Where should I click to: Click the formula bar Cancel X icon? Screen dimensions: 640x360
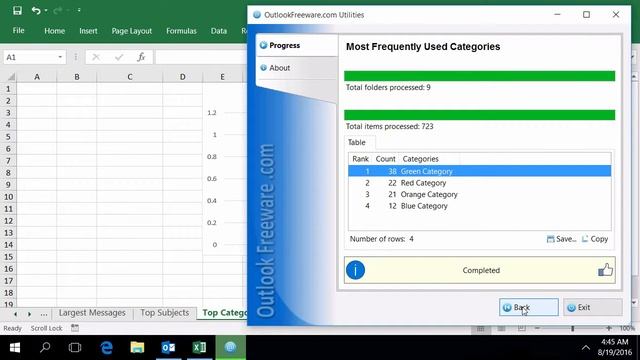click(96, 57)
